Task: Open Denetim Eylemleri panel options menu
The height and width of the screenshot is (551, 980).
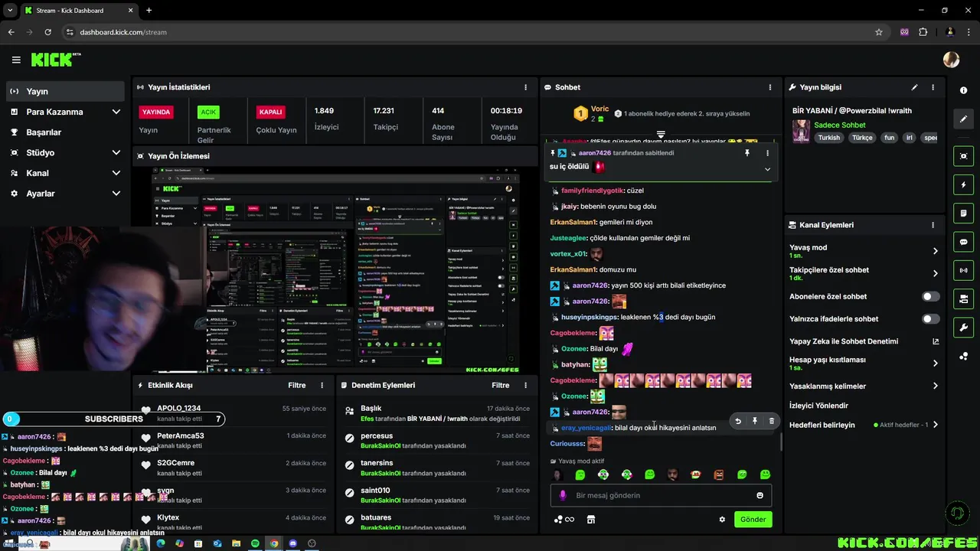Action: point(525,385)
